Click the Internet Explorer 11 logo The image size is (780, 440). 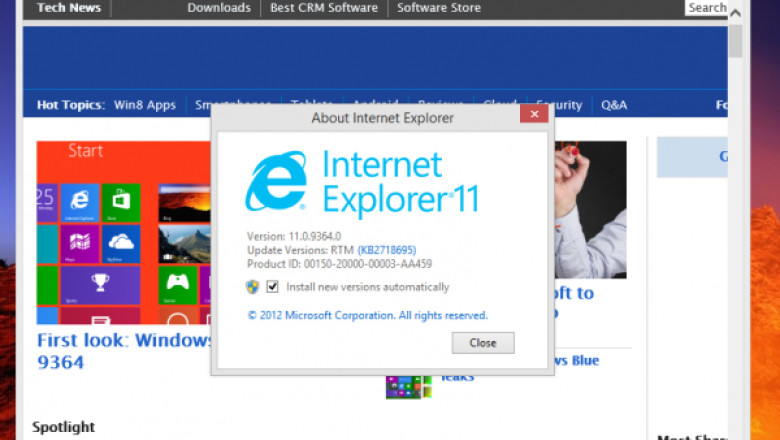click(362, 184)
